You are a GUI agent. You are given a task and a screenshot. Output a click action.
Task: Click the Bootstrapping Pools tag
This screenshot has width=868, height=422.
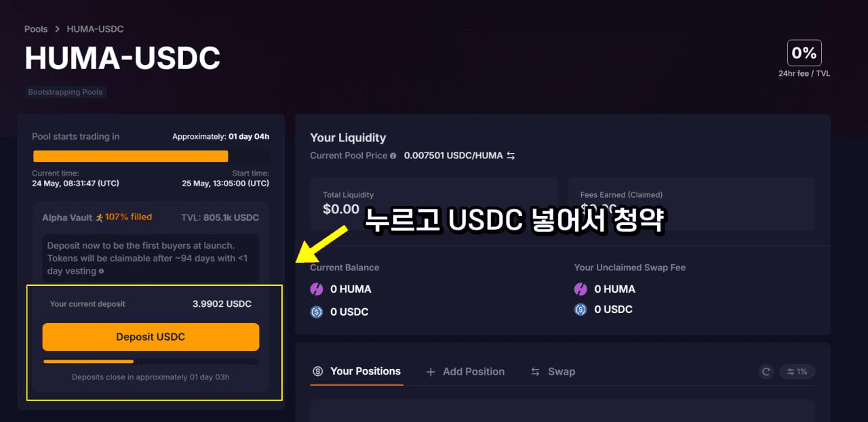click(66, 92)
